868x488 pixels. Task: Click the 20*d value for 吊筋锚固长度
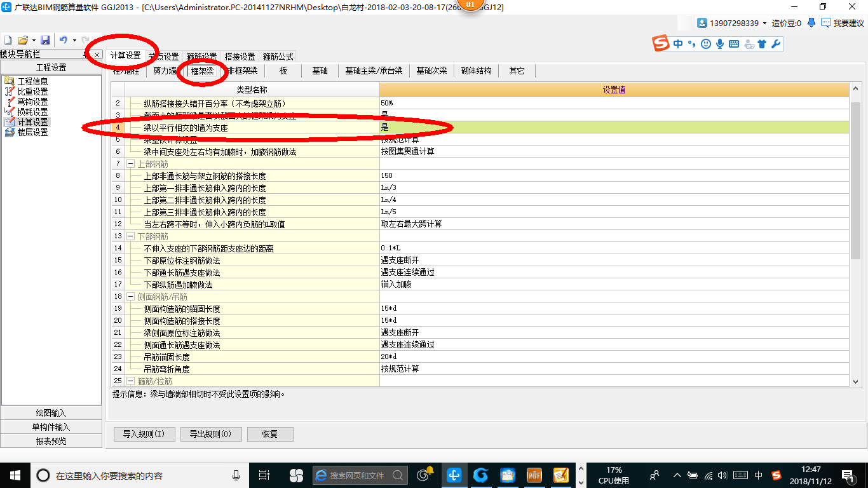click(614, 356)
